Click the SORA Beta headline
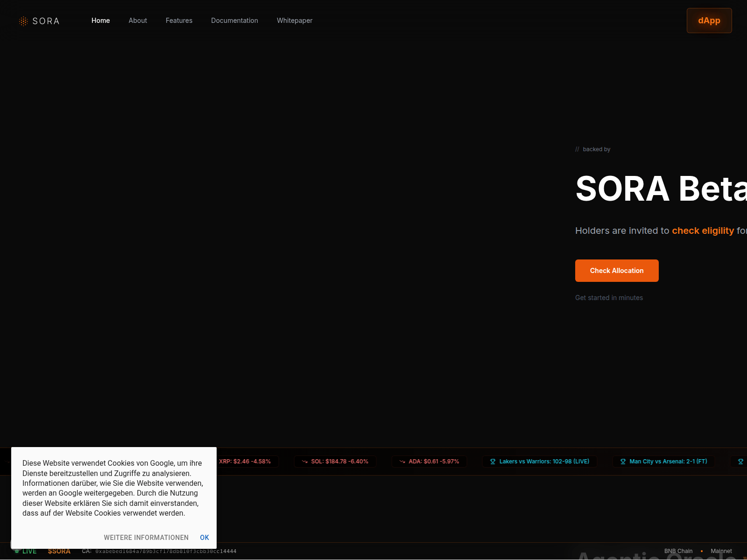Viewport: 747px width, 560px height. coord(661,189)
